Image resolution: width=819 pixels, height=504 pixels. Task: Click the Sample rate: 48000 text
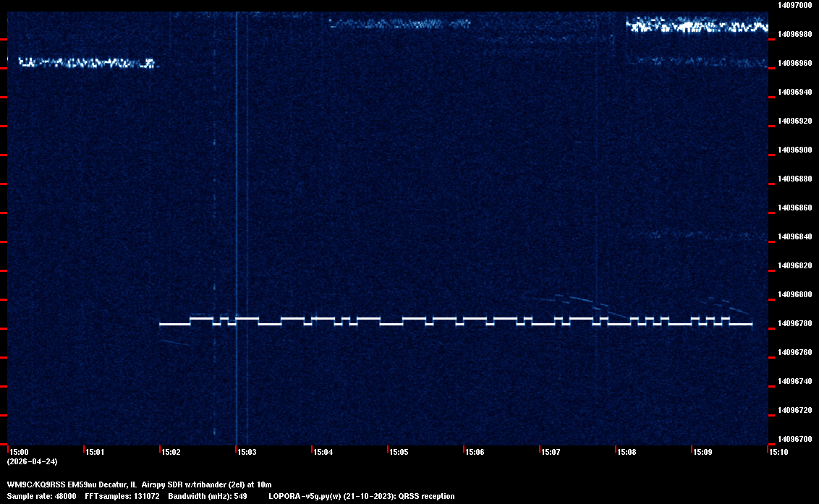[x=41, y=496]
